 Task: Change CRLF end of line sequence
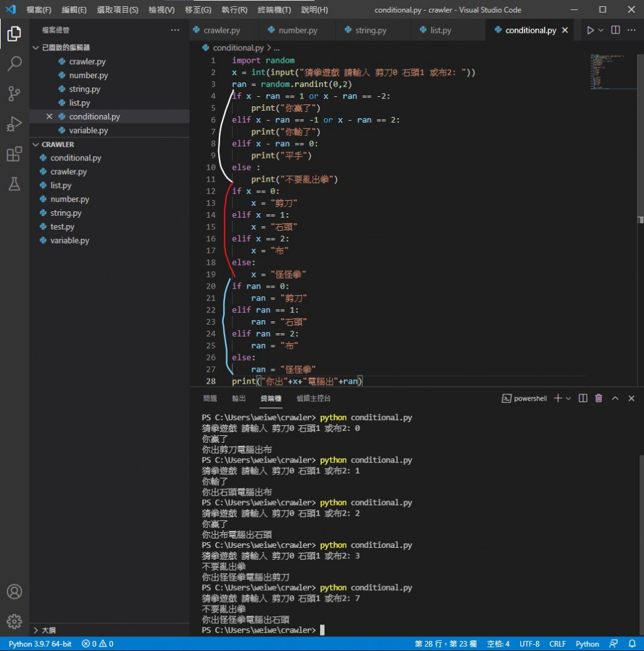click(557, 644)
